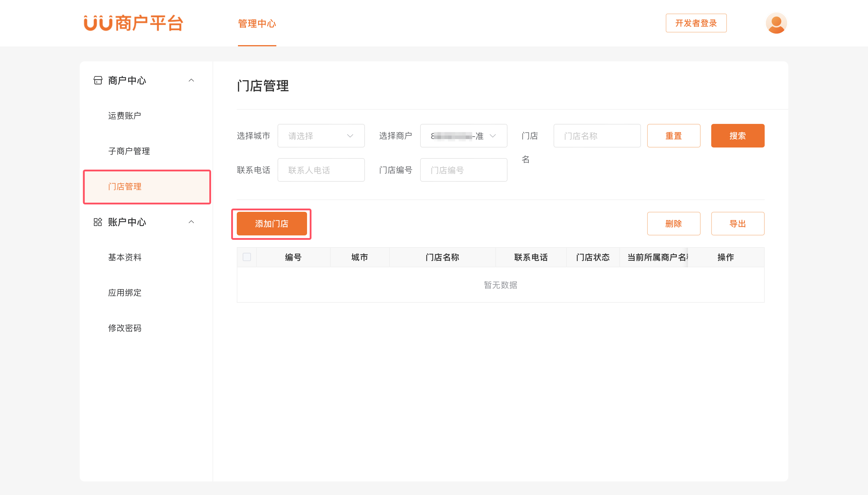Click the 商户中心 store icon
The width and height of the screenshot is (868, 495).
coord(98,80)
